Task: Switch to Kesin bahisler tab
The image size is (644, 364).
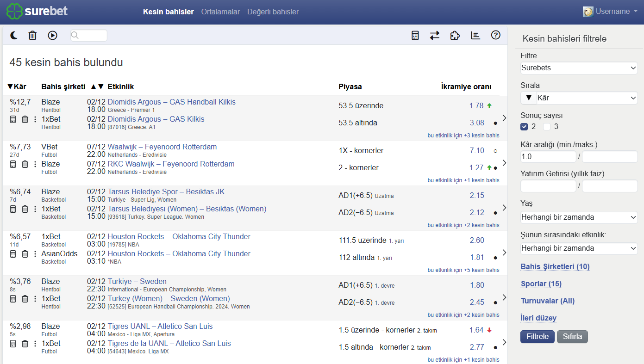Action: (x=169, y=12)
